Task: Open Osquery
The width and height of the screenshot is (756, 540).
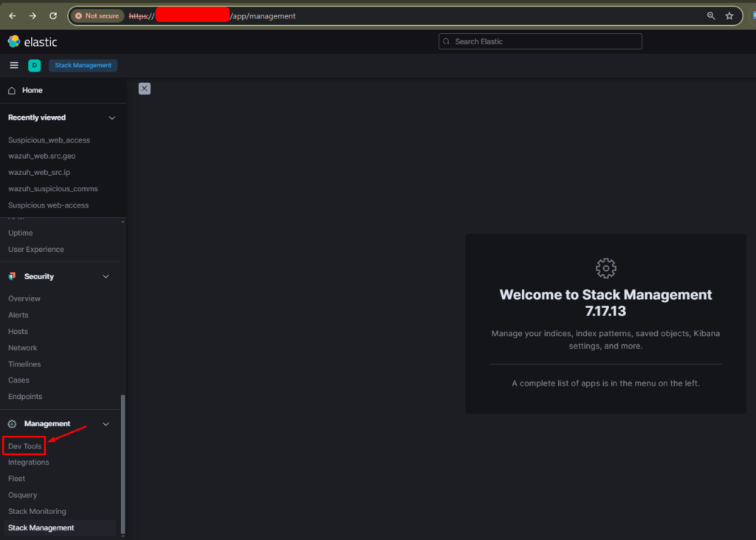Action: pyautogui.click(x=22, y=495)
